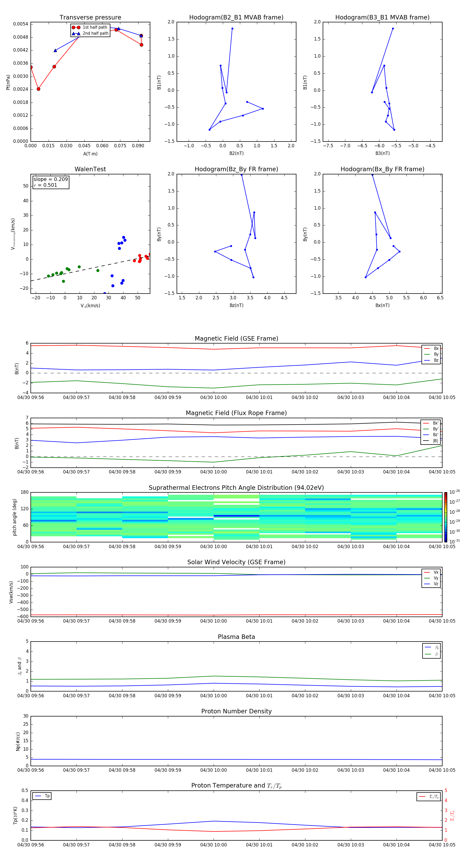Select the "2nd half path" legend entry
This screenshot has width=473, height=868.
pos(90,33)
